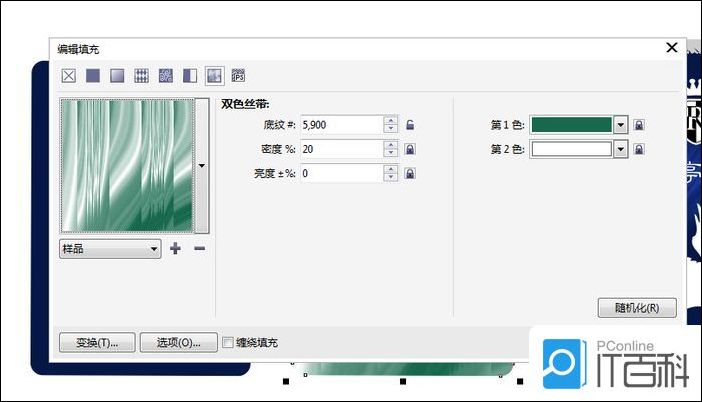
Task: Increase 底纹 # with up stepper
Action: (391, 120)
